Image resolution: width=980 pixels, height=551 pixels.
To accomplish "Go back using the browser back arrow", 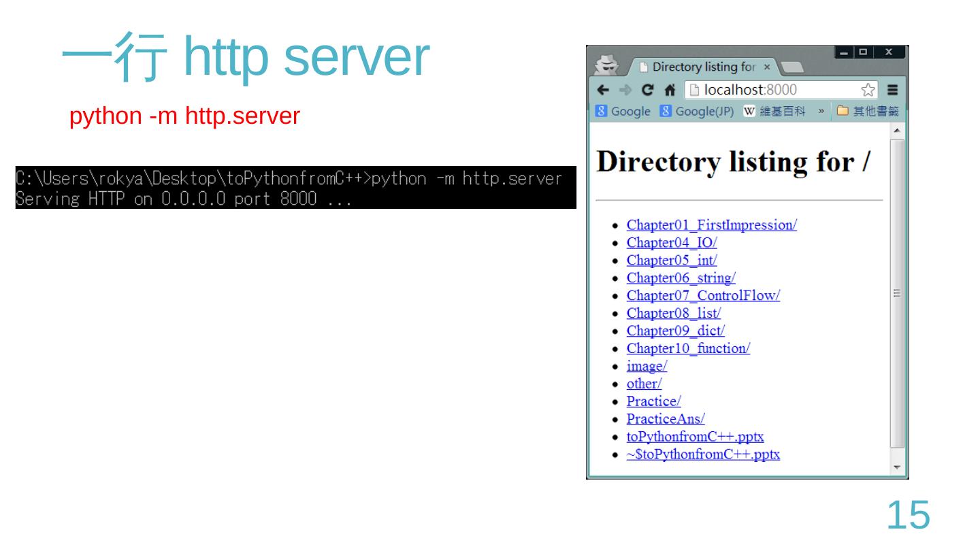I will coord(602,90).
